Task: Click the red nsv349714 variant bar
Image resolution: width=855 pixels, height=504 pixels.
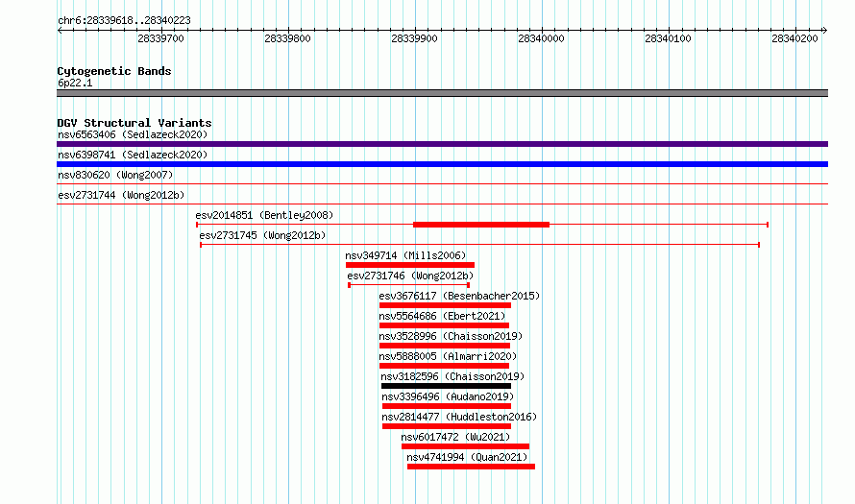Action: coord(410,265)
